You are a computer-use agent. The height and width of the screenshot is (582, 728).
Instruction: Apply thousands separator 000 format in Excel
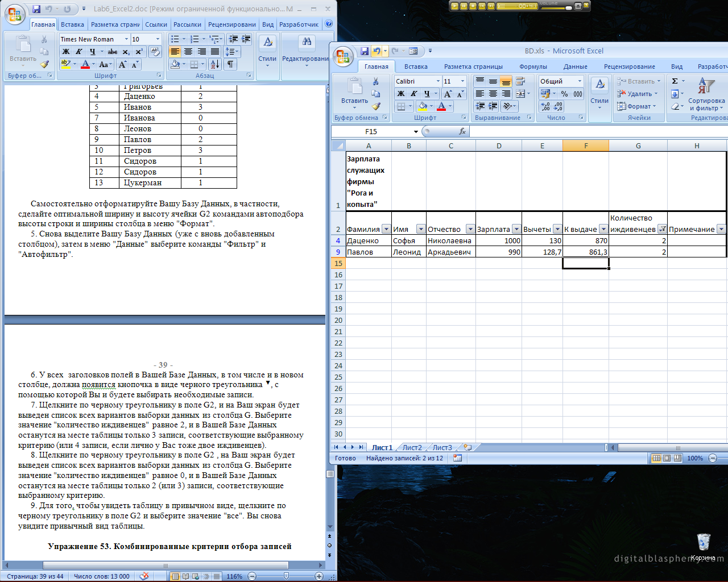578,94
